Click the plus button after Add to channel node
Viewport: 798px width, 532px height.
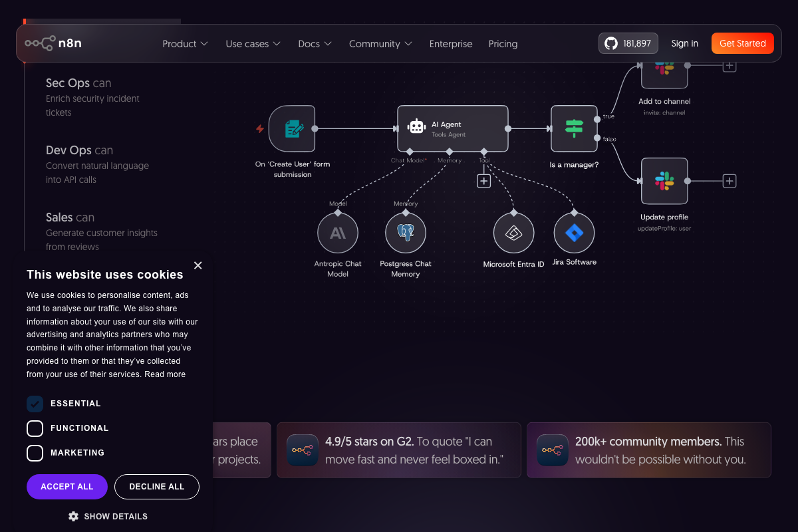[730, 66]
